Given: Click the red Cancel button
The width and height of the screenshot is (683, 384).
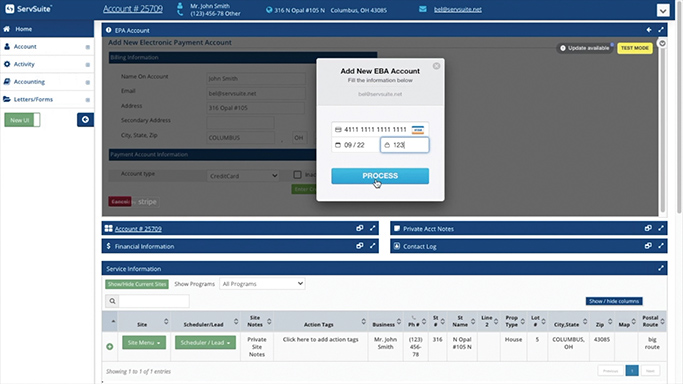Looking at the screenshot, I should point(120,202).
